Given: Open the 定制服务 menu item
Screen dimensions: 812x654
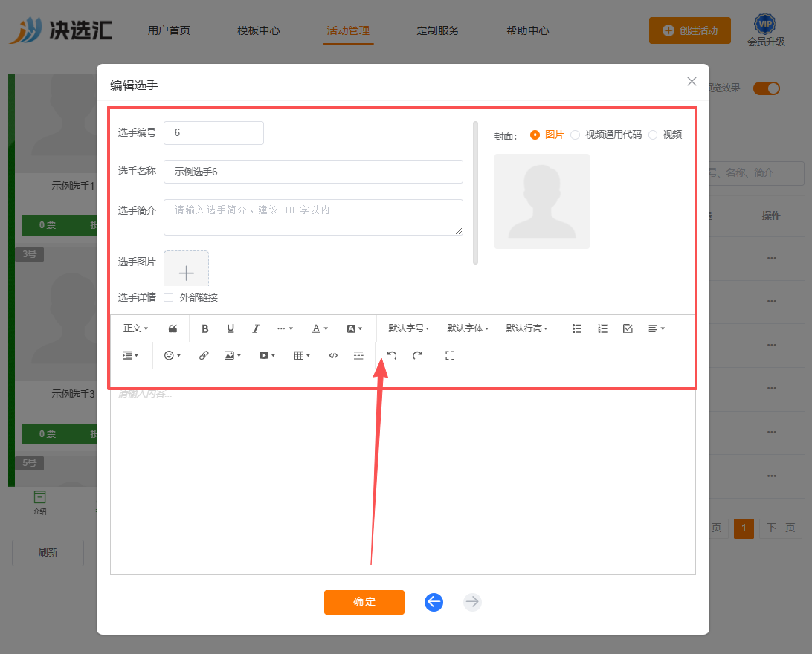Looking at the screenshot, I should [x=437, y=30].
